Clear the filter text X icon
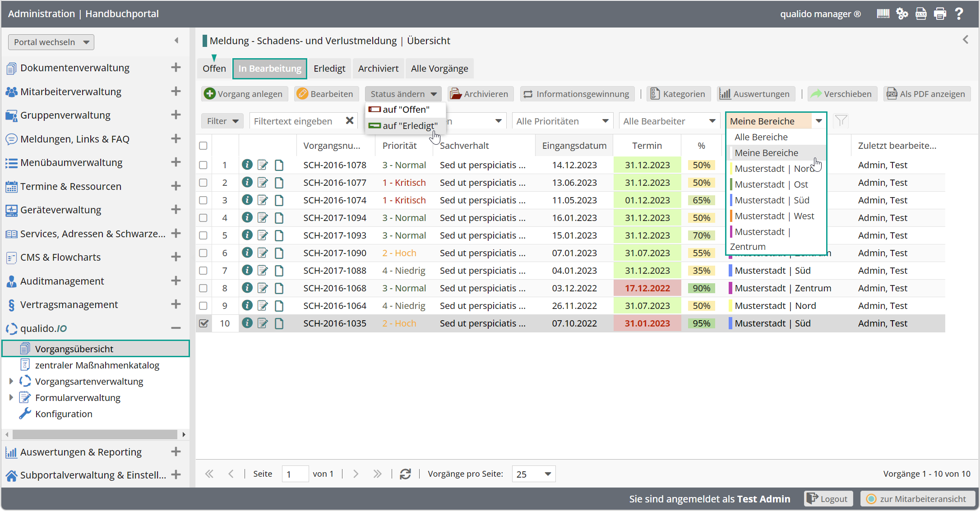This screenshot has height=511, width=980. pos(350,121)
